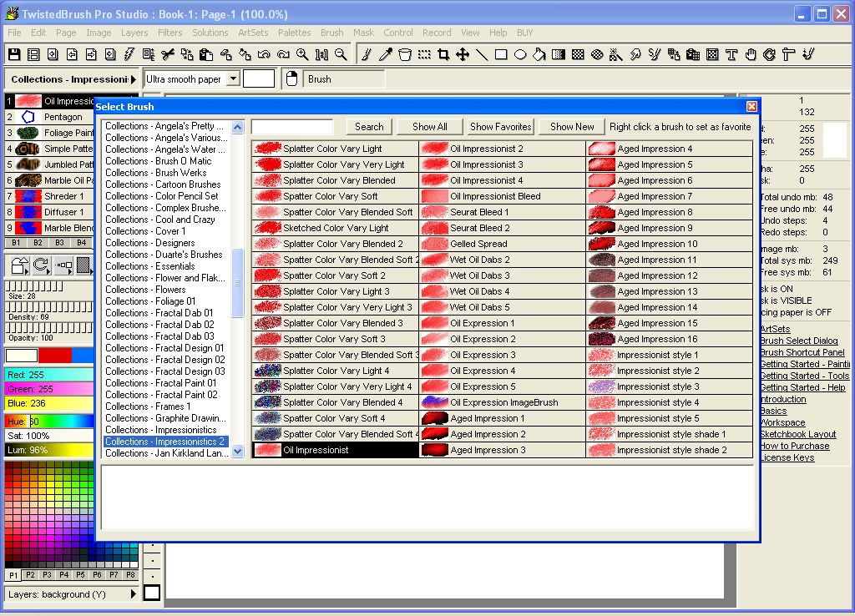Open the File menu

pyautogui.click(x=14, y=33)
